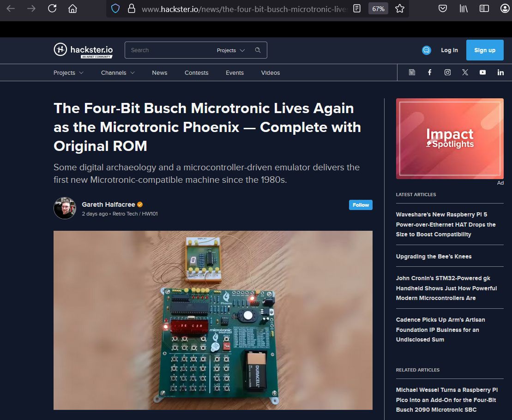
Task: Click the 67% zoom level indicator
Action: [378, 9]
